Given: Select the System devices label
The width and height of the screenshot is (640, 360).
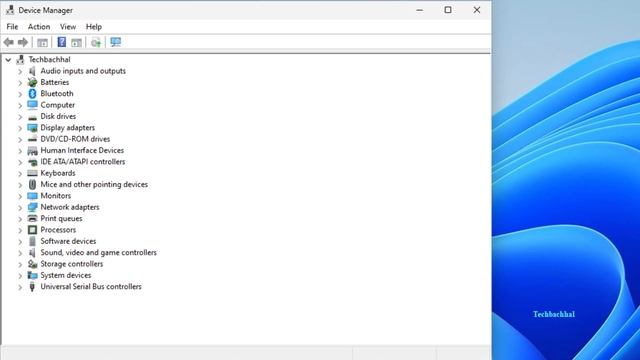Looking at the screenshot, I should (x=66, y=276).
